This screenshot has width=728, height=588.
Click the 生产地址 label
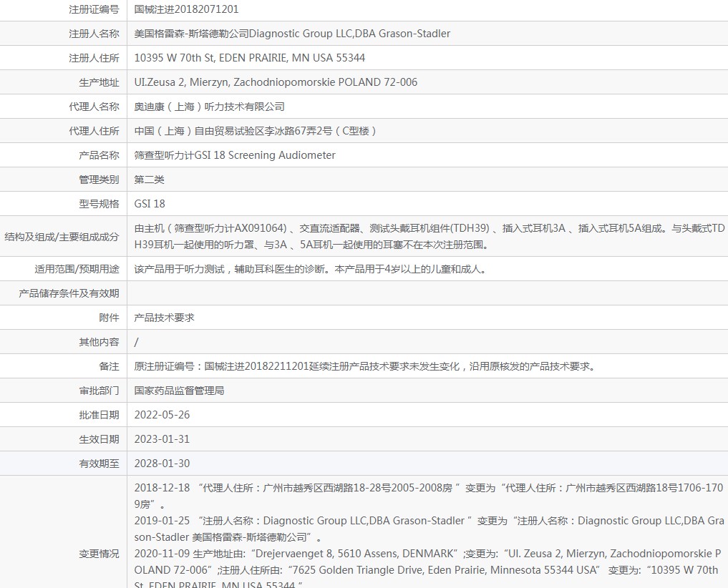click(x=99, y=82)
